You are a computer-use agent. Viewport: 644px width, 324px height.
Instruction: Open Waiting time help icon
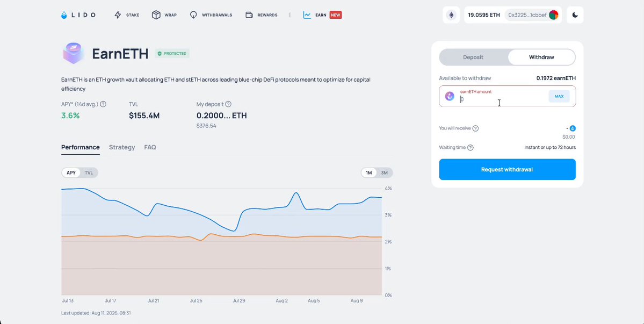471,147
